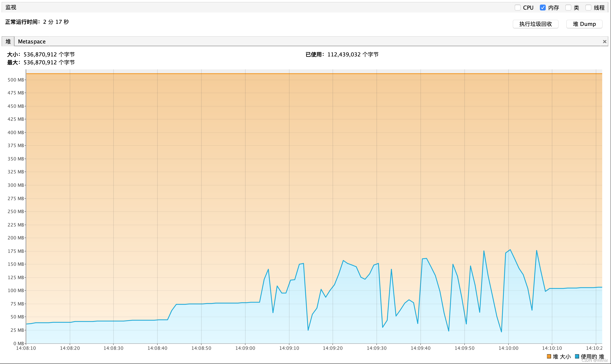Screen dimensions: 611x364
Task: Click blue 使用的 堆 legend swatch
Action: coord(577,356)
